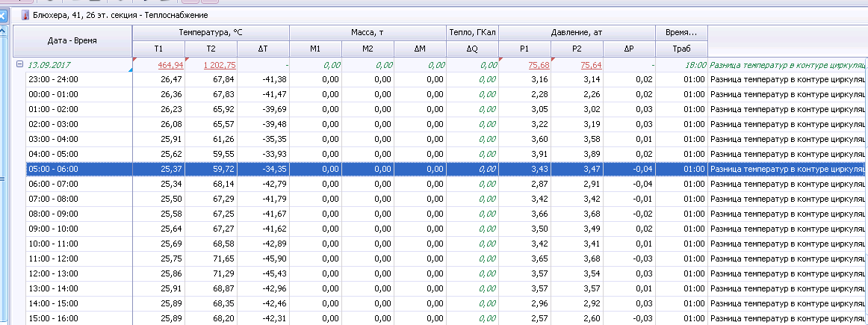The width and height of the screenshot is (868, 325).
Task: Click P1 value 3,91
Action: pos(540,155)
